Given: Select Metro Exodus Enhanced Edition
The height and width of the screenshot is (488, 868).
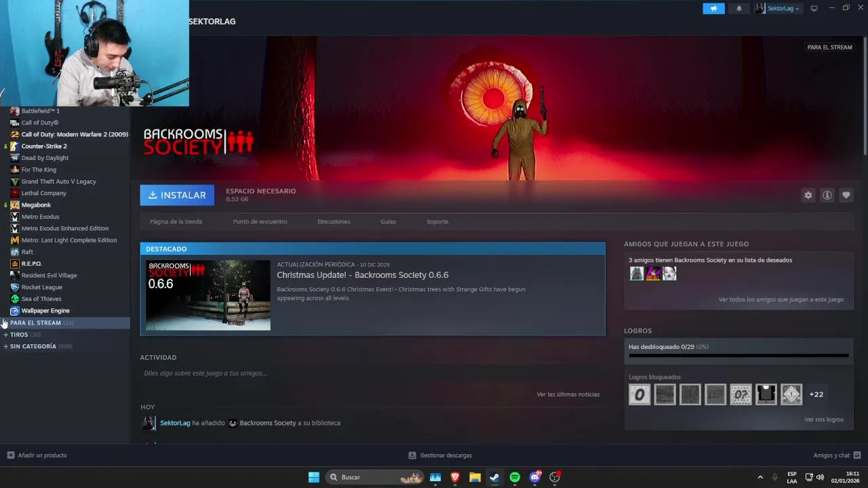Looking at the screenshot, I should tap(65, 228).
